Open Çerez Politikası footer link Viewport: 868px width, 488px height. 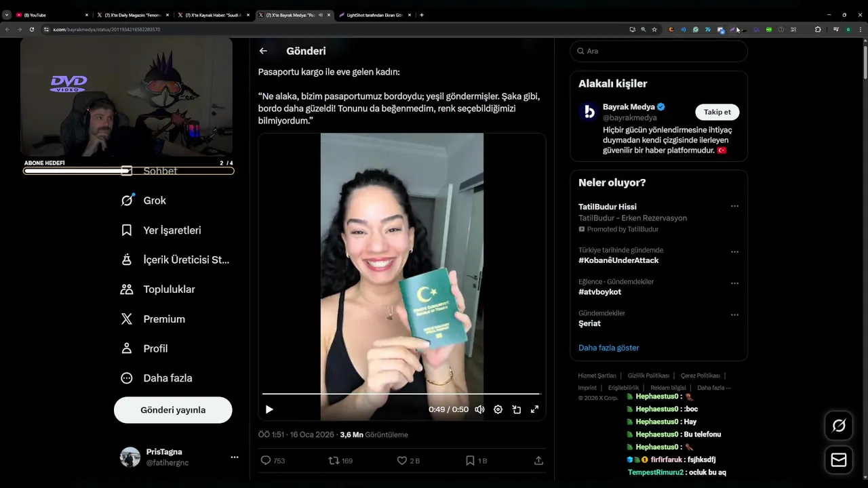(701, 375)
